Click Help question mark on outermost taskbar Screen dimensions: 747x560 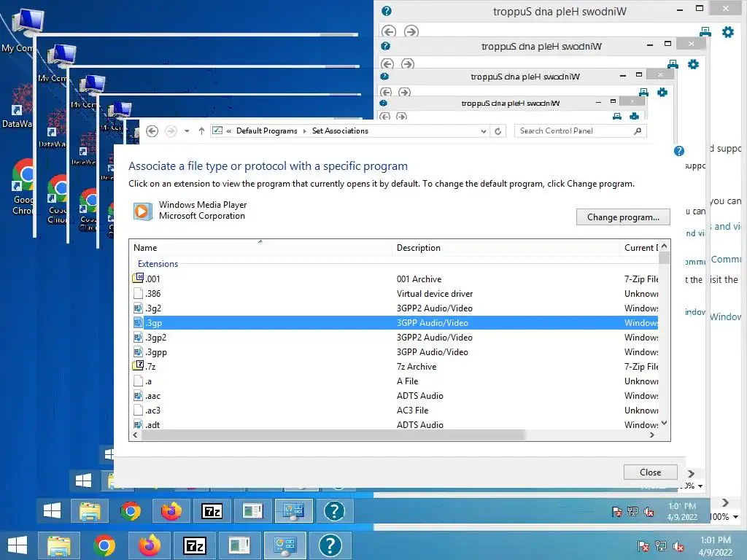tap(330, 545)
